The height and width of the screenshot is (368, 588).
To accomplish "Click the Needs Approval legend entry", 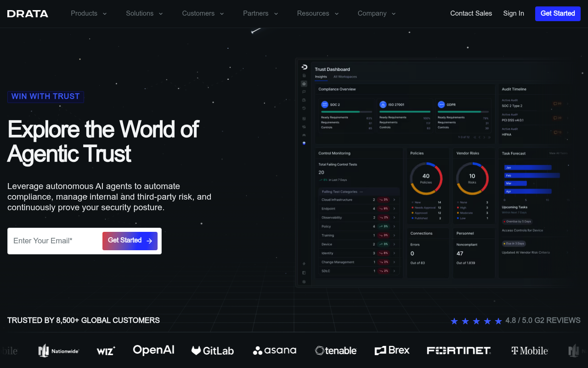I will (425, 207).
